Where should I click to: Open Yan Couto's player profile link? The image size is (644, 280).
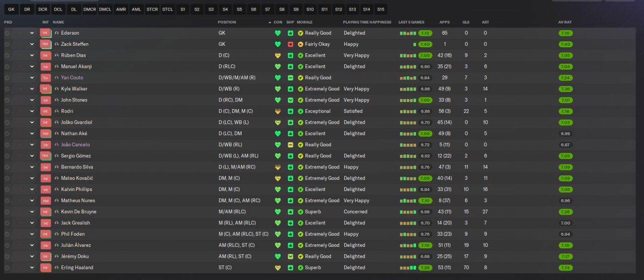(x=72, y=78)
